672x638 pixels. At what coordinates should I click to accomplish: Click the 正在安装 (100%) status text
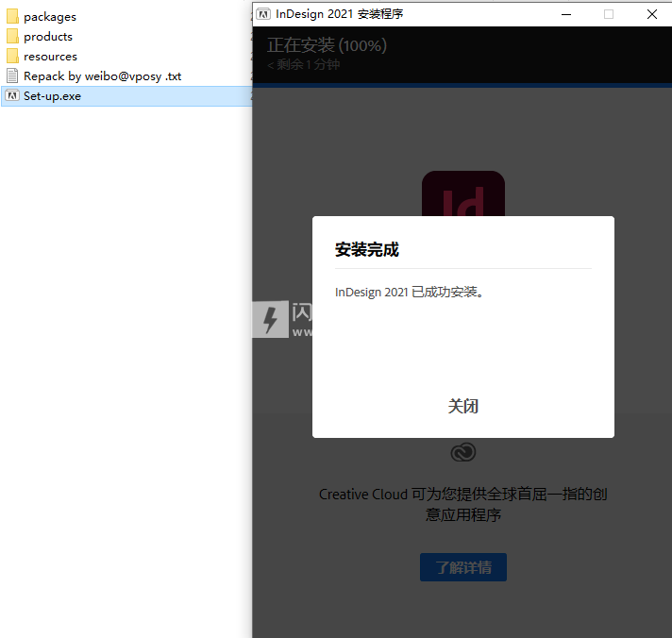coord(327,45)
